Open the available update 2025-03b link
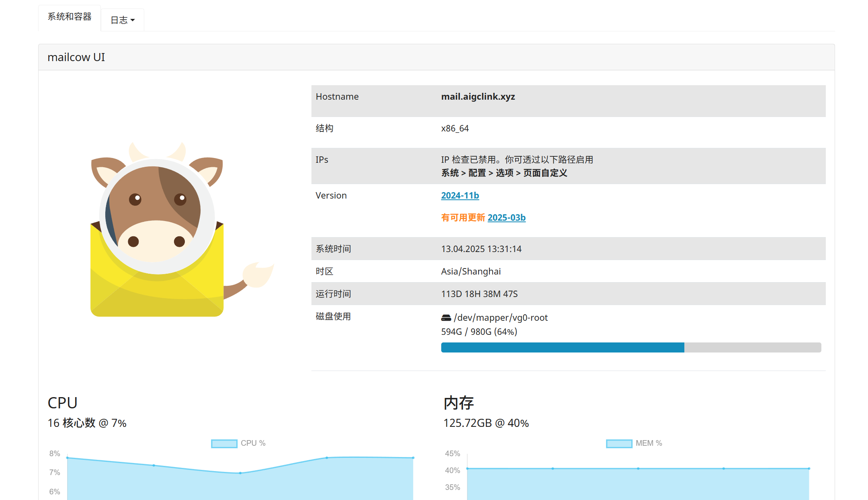 tap(506, 217)
